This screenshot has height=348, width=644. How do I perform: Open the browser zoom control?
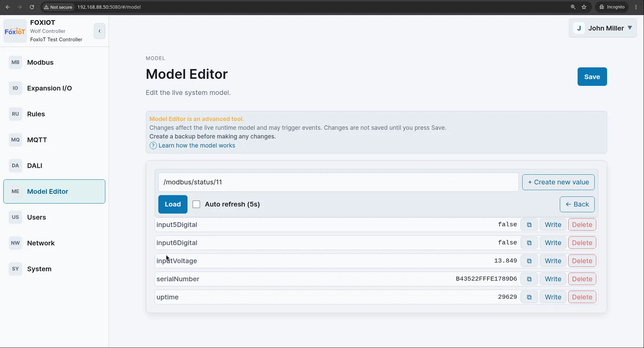573,7
